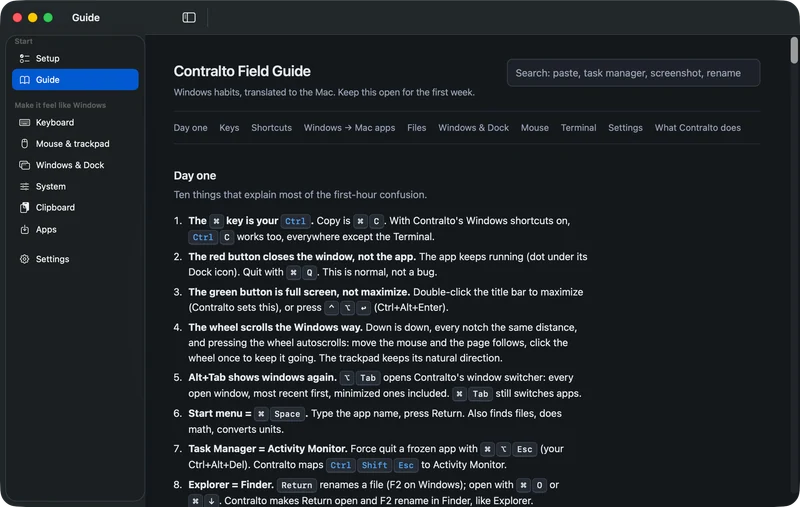Jump to Terminal section link
This screenshot has height=507, width=800.
click(579, 128)
